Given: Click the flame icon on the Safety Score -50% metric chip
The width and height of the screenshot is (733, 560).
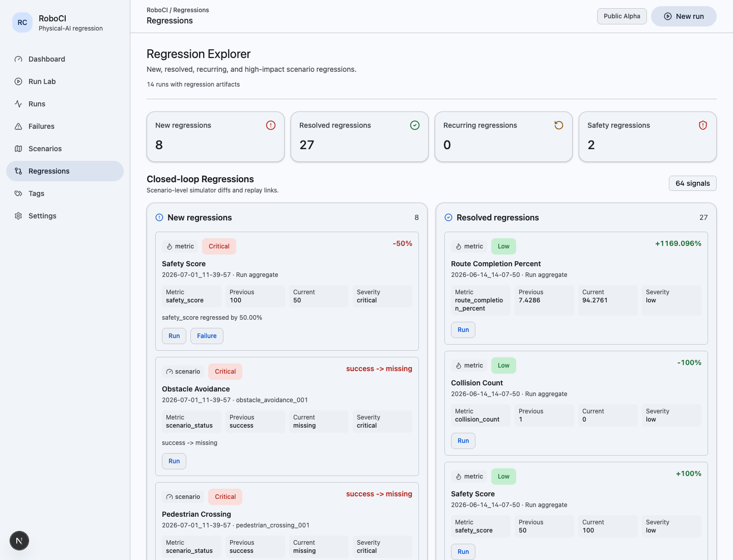Looking at the screenshot, I should click(x=170, y=246).
